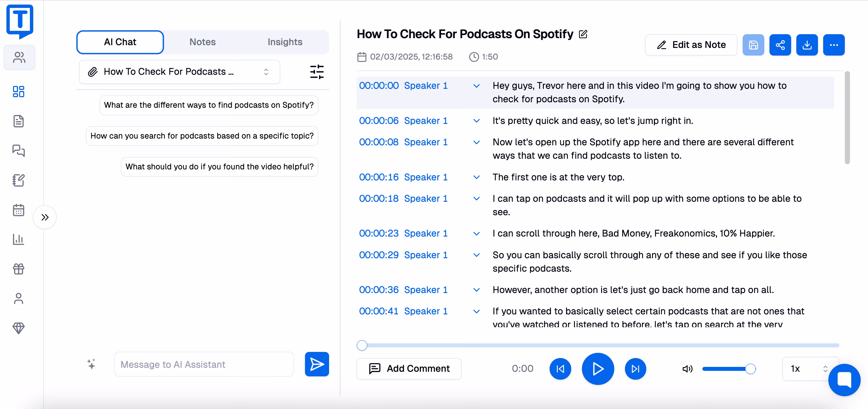Expand speaker chevron at 00:00:18
The width and height of the screenshot is (868, 409).
pyautogui.click(x=476, y=199)
